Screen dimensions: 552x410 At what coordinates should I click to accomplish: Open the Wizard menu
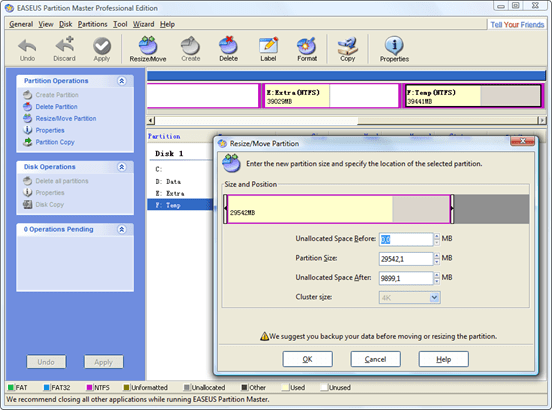pos(143,24)
